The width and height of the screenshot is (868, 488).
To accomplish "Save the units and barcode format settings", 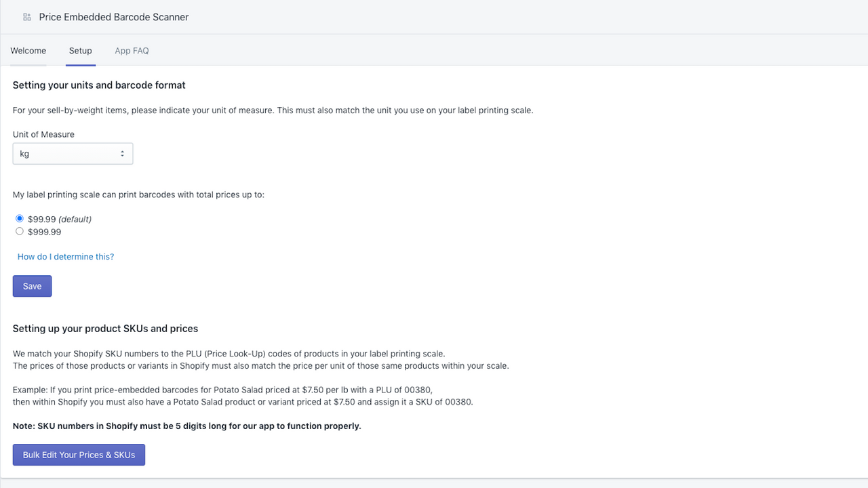I will pyautogui.click(x=32, y=285).
